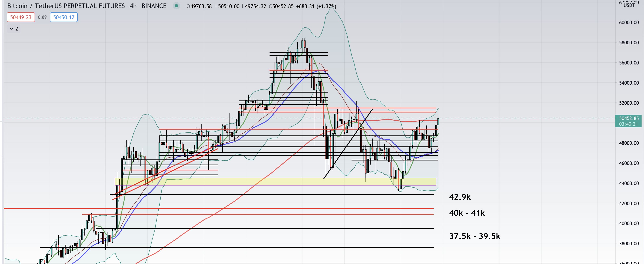The height and width of the screenshot is (264, 644).
Task: Select the yellow highlighted support zone rectangle
Action: click(275, 181)
